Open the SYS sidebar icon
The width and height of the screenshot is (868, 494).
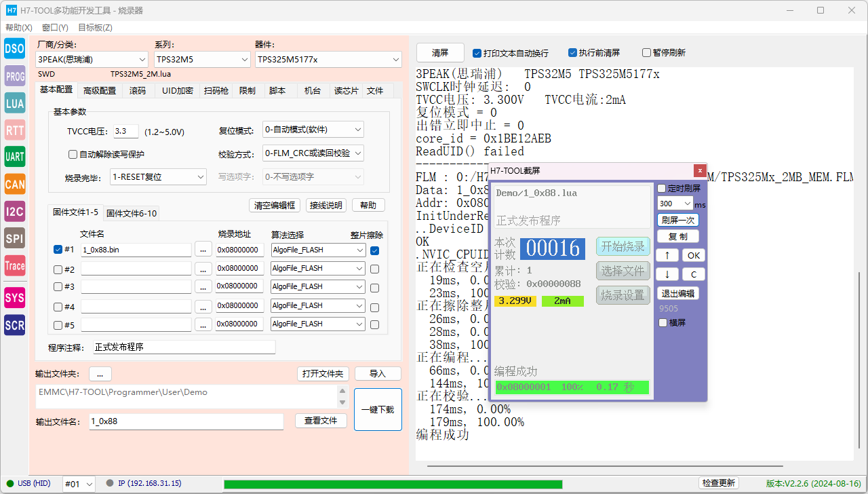[14, 298]
